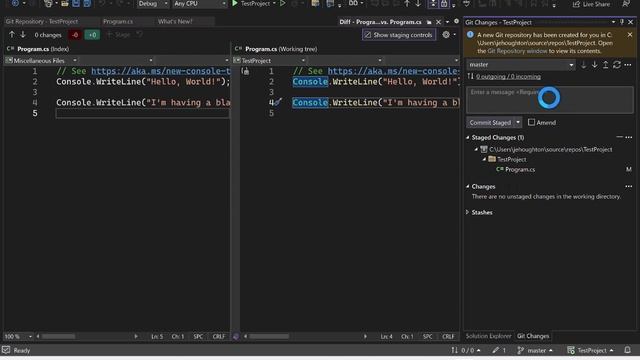Click Fetch icon in Git Changes
The width and height of the screenshot is (640, 360).
(x=584, y=64)
